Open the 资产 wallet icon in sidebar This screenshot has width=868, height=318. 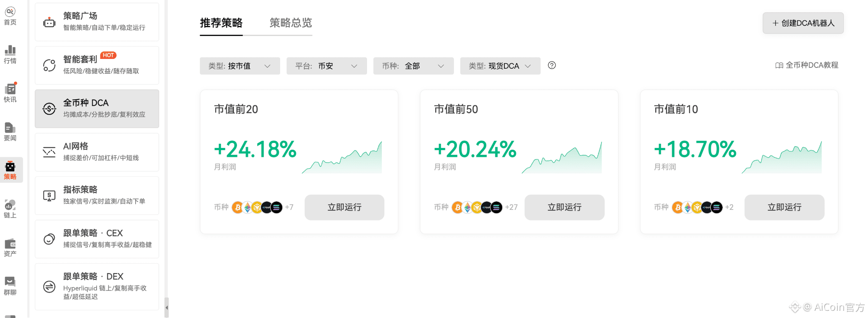pyautogui.click(x=10, y=247)
